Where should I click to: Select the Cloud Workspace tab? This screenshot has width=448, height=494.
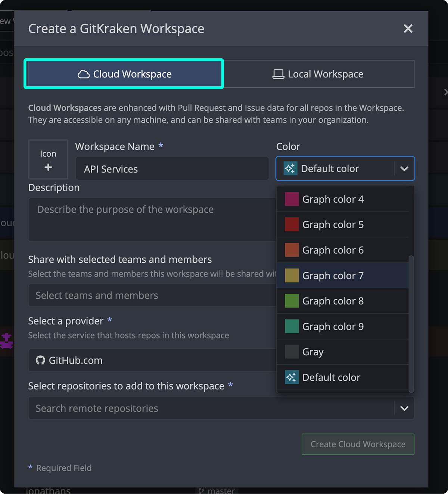[124, 74]
